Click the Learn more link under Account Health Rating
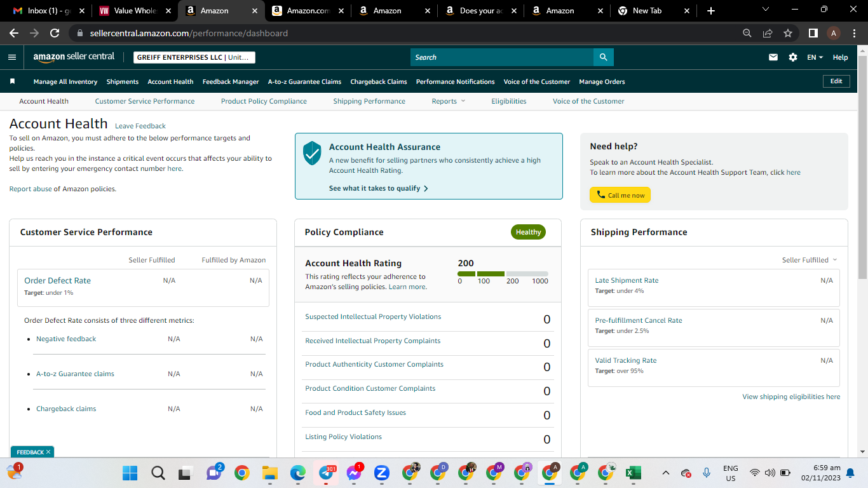The image size is (868, 488). pos(407,287)
